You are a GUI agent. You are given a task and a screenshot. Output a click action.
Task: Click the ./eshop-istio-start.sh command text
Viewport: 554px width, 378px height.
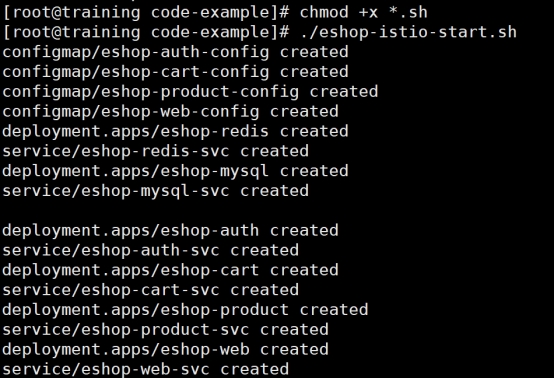click(x=408, y=32)
